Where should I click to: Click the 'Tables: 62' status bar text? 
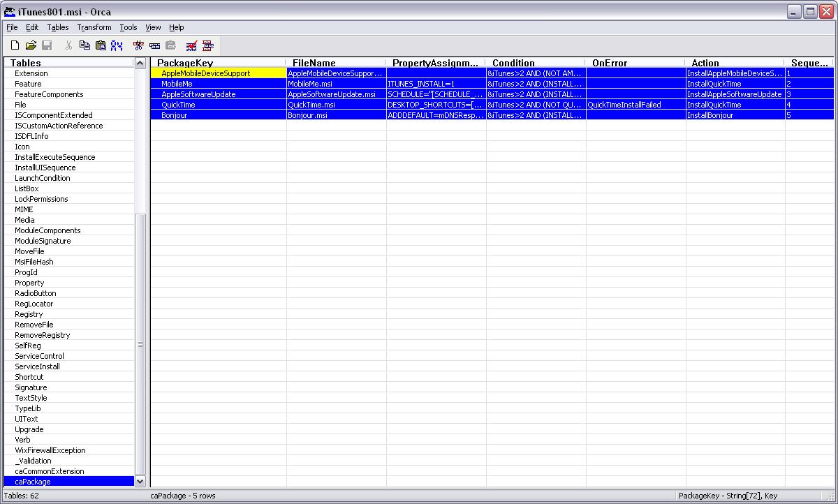click(22, 496)
